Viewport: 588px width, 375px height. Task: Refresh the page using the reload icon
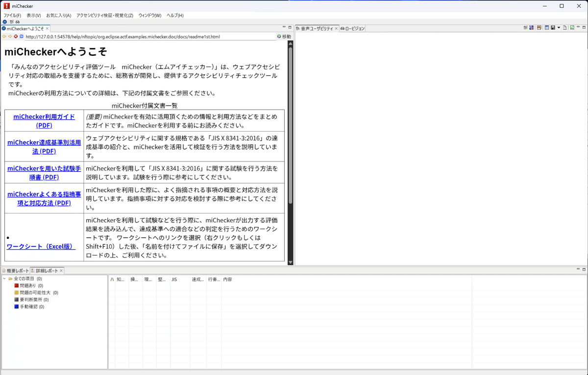(22, 35)
